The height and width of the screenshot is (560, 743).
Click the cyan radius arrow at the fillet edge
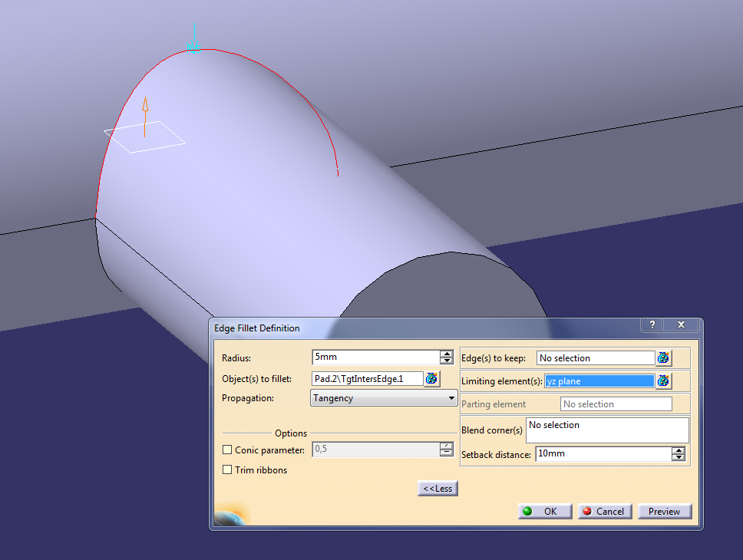[193, 39]
